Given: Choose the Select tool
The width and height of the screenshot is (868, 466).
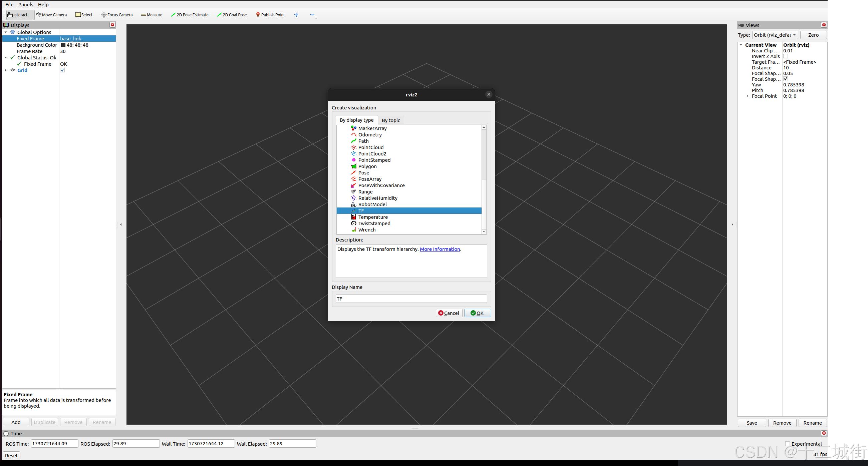Looking at the screenshot, I should (x=83, y=14).
